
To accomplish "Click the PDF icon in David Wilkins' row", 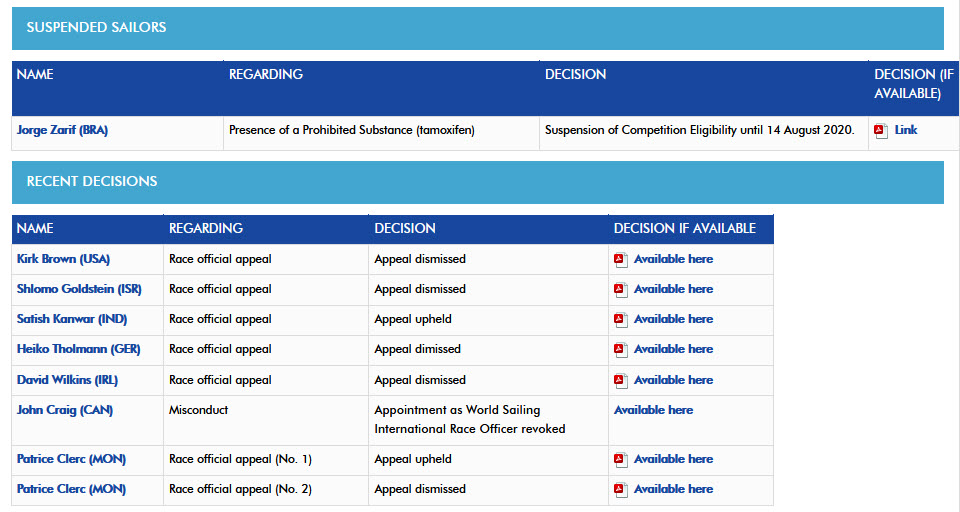I will [x=621, y=381].
